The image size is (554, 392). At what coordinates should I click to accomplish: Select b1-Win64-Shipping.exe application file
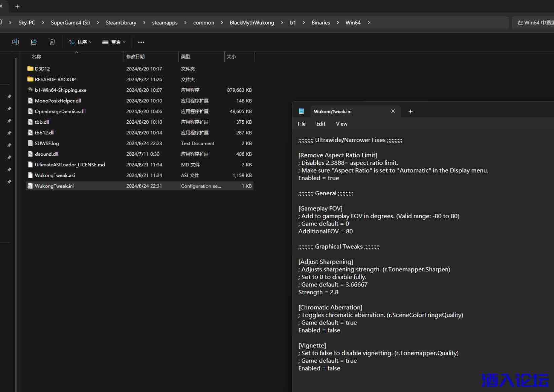tap(61, 90)
